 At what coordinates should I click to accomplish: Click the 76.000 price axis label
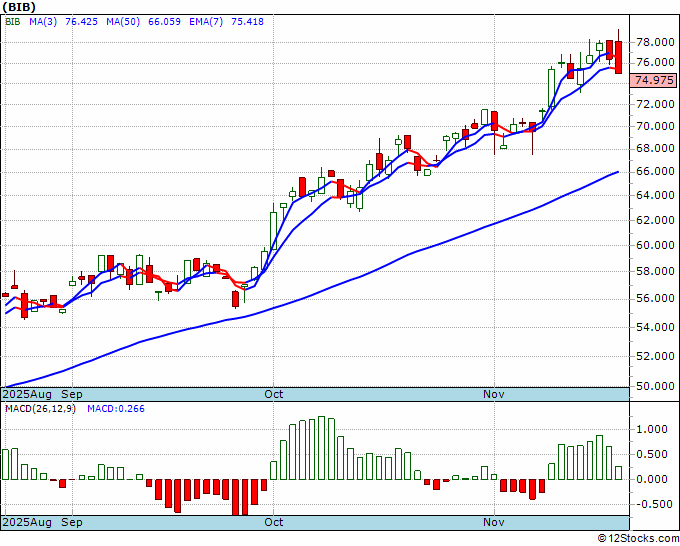655,62
